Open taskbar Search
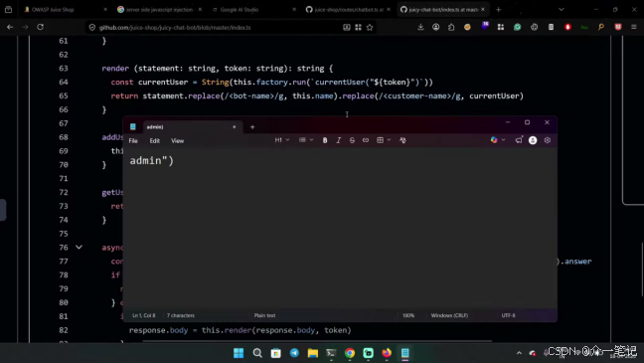This screenshot has width=644, height=363. (x=257, y=353)
